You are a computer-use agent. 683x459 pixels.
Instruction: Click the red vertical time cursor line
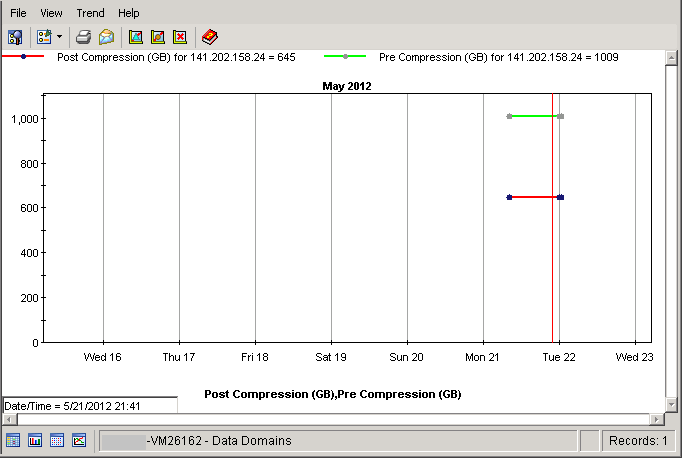[x=552, y=218]
